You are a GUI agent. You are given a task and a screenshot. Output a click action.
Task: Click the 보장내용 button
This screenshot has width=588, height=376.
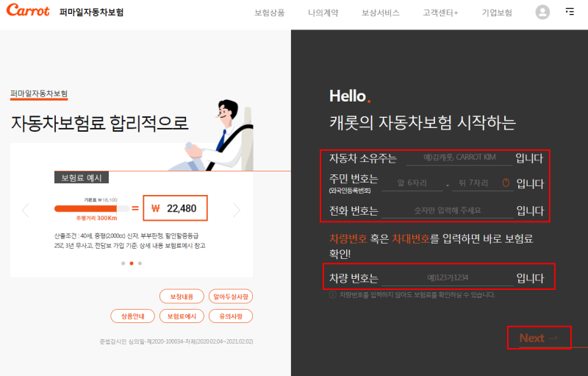pyautogui.click(x=182, y=297)
